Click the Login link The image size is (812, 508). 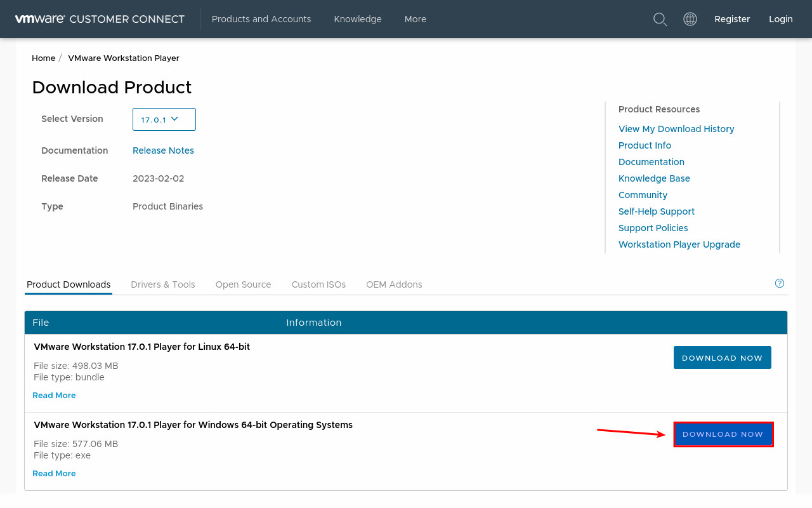[x=781, y=19]
